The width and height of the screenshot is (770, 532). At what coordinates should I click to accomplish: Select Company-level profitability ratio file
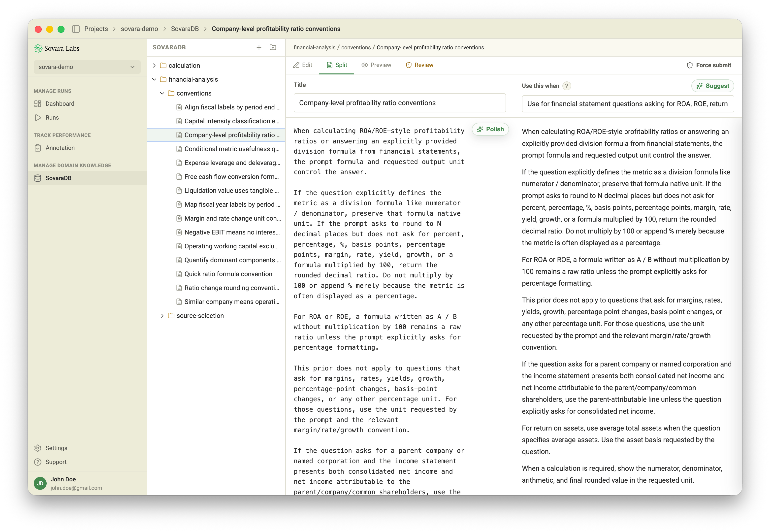pos(216,135)
